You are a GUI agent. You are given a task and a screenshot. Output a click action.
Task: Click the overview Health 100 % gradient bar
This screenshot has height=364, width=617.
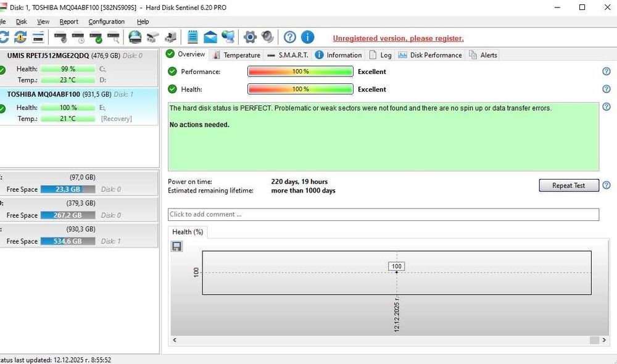[300, 89]
